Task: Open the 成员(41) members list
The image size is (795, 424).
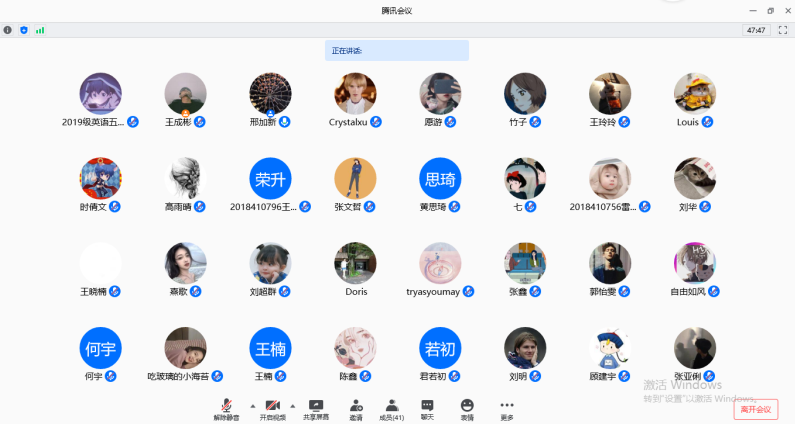Action: tap(392, 408)
